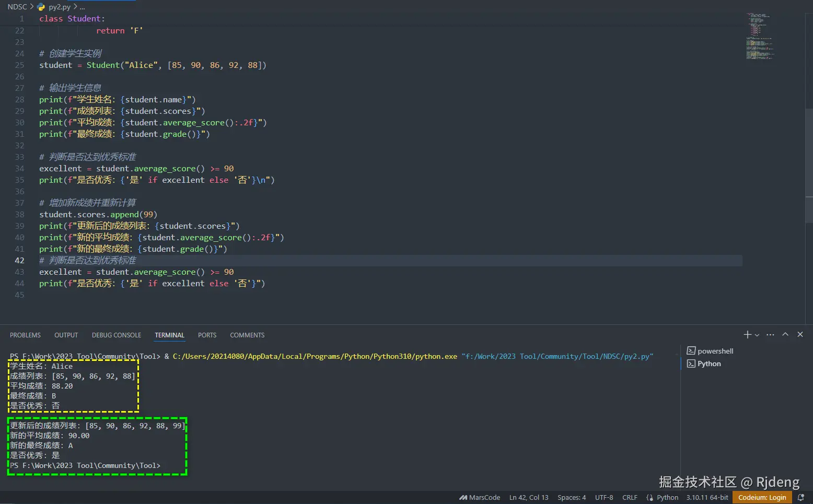Screen dimensions: 813x504
Task: Change indentation via Spaces: 4
Action: 572,498
